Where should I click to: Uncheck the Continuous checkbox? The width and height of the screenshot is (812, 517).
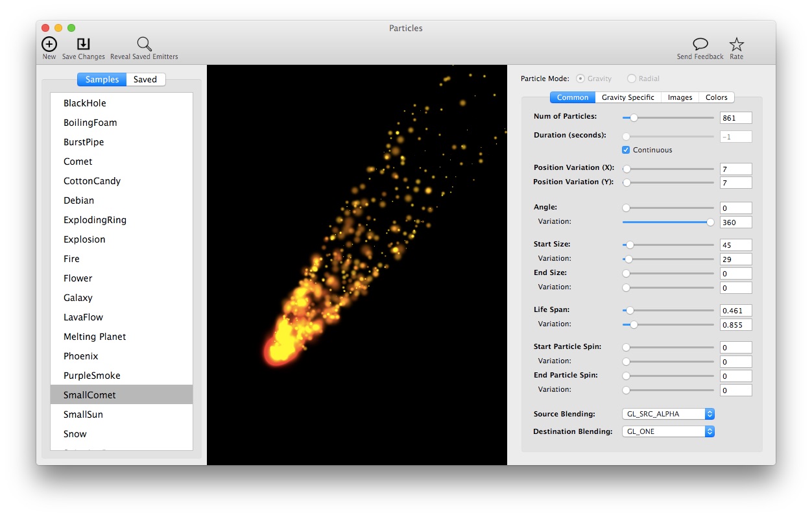click(x=625, y=149)
